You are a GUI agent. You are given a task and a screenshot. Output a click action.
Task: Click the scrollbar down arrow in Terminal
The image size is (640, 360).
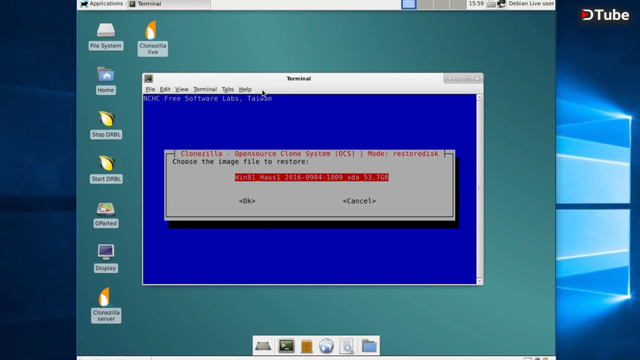tap(480, 281)
